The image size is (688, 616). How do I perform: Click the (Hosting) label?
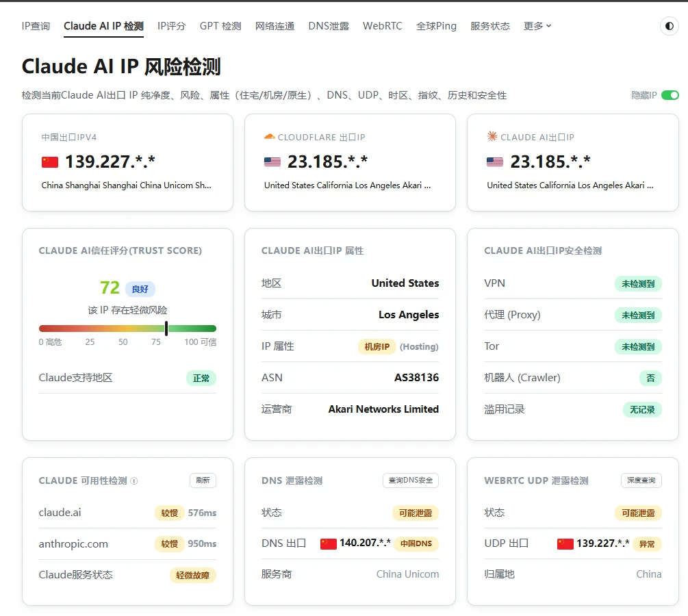tap(419, 346)
